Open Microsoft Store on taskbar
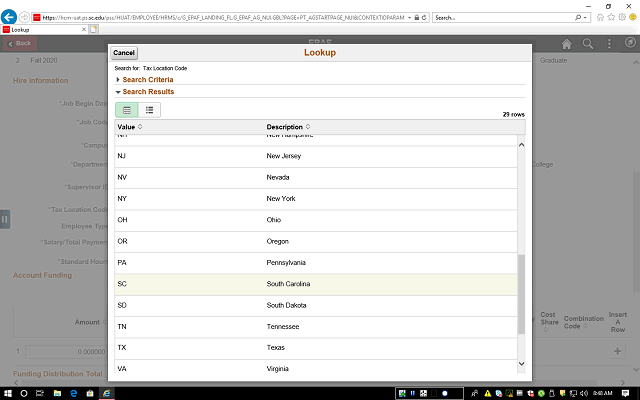The width and height of the screenshot is (640, 400). [90, 393]
